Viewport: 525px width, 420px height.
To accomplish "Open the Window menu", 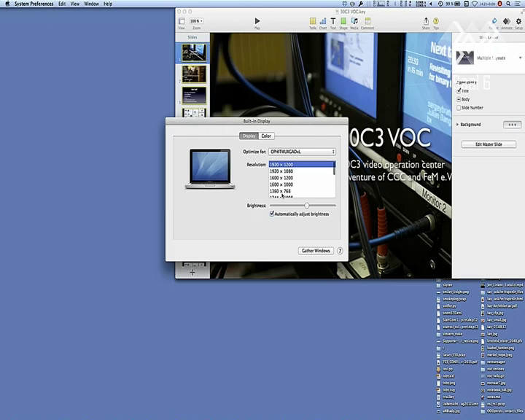I will 91,4.
